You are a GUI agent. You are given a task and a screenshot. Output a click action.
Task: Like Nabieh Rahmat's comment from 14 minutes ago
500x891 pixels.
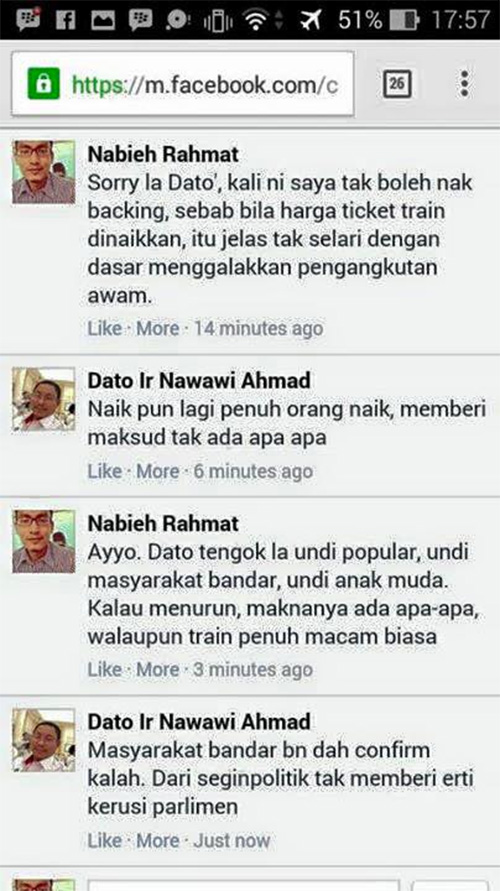[105, 328]
